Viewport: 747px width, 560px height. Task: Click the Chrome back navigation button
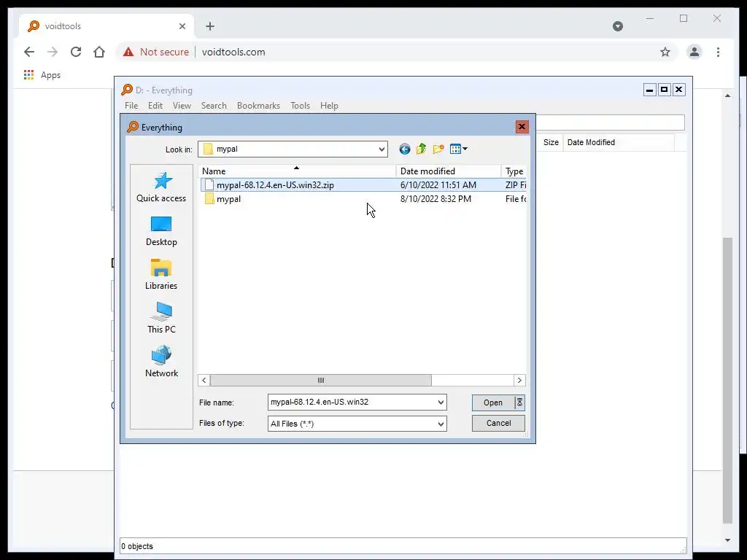click(29, 52)
